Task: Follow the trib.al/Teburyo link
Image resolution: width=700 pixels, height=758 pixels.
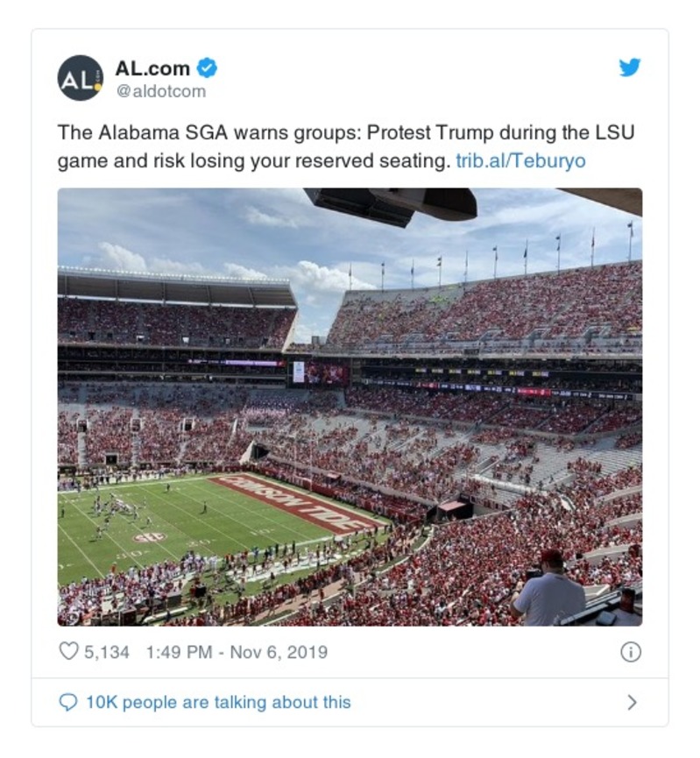Action: 520,161
